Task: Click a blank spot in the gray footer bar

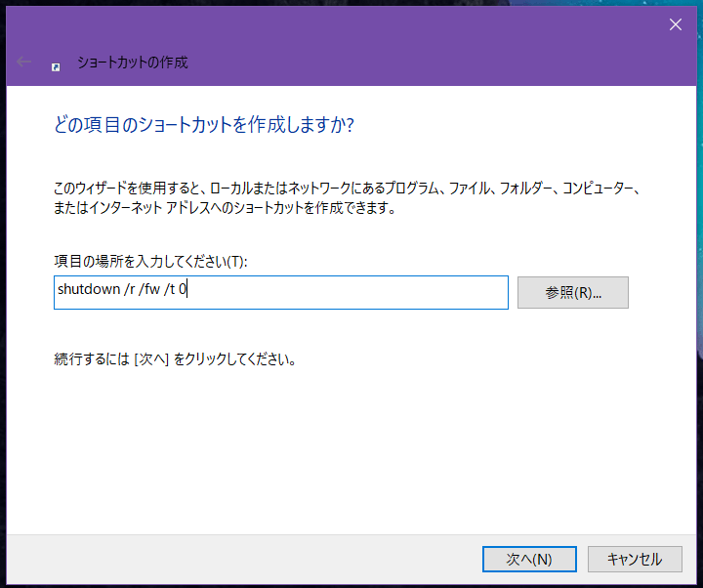Action: point(242,559)
